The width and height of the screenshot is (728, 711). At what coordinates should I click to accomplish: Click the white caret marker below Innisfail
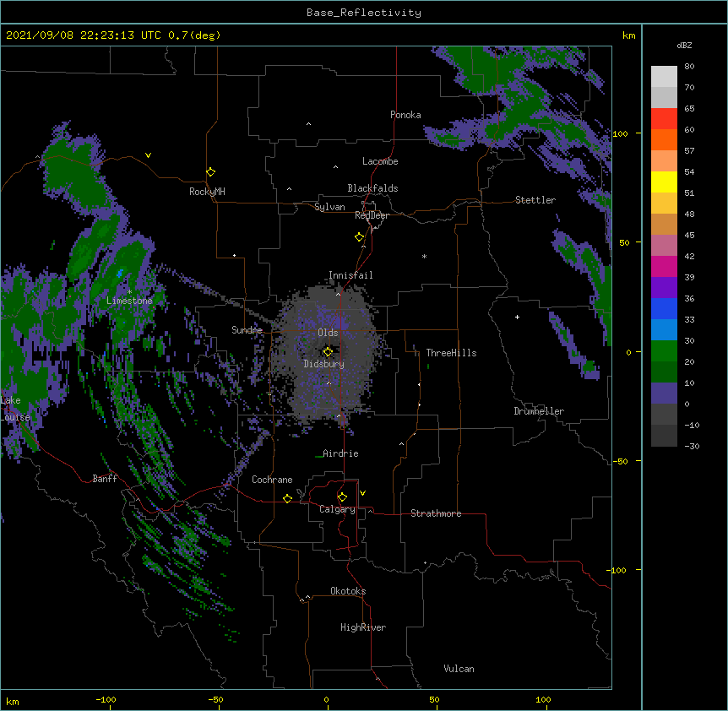339,294
